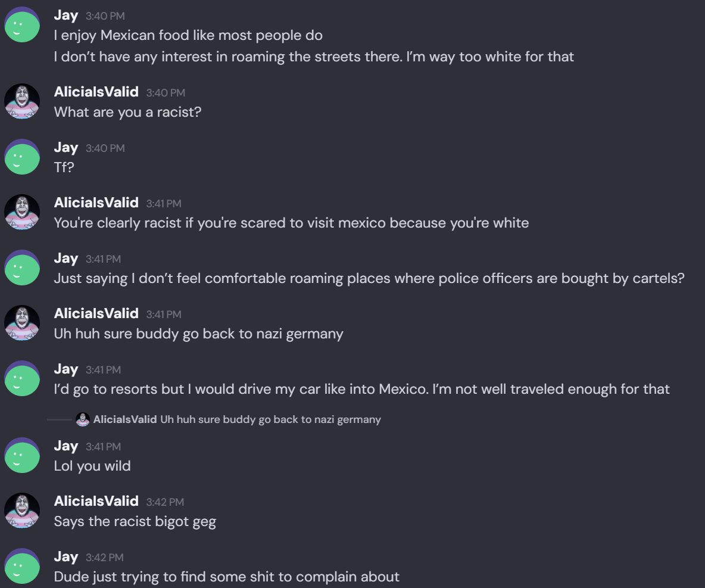705x588 pixels.
Task: Click Jay's avatar next to "Lol you wild"
Action: (x=22, y=455)
